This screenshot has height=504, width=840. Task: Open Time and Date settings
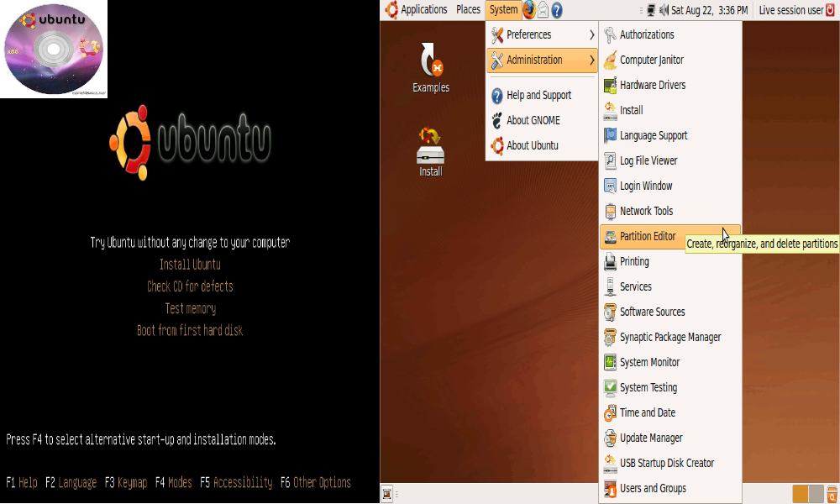(670, 412)
